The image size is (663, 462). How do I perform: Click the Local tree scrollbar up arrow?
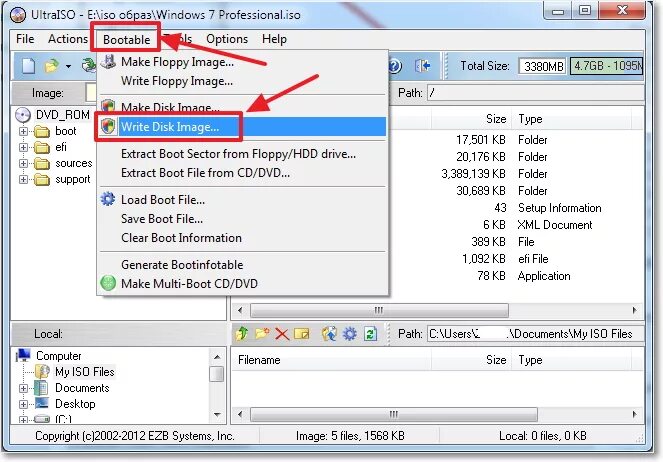[x=217, y=357]
